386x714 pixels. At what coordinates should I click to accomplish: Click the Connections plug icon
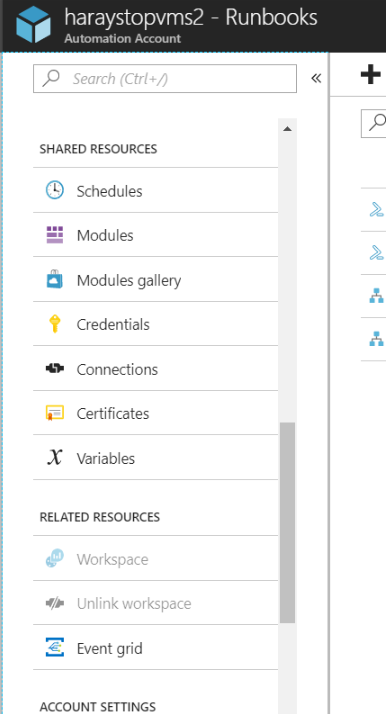pos(55,368)
